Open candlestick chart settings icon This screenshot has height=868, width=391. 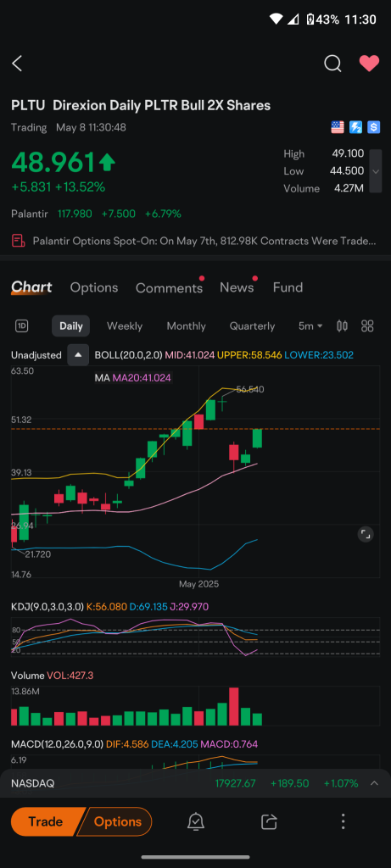pyautogui.click(x=343, y=326)
